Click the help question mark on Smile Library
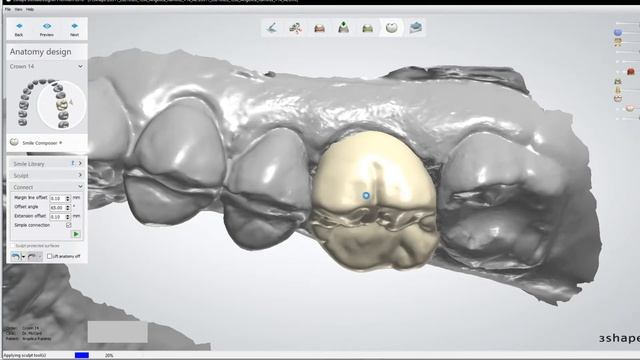 tap(73, 163)
